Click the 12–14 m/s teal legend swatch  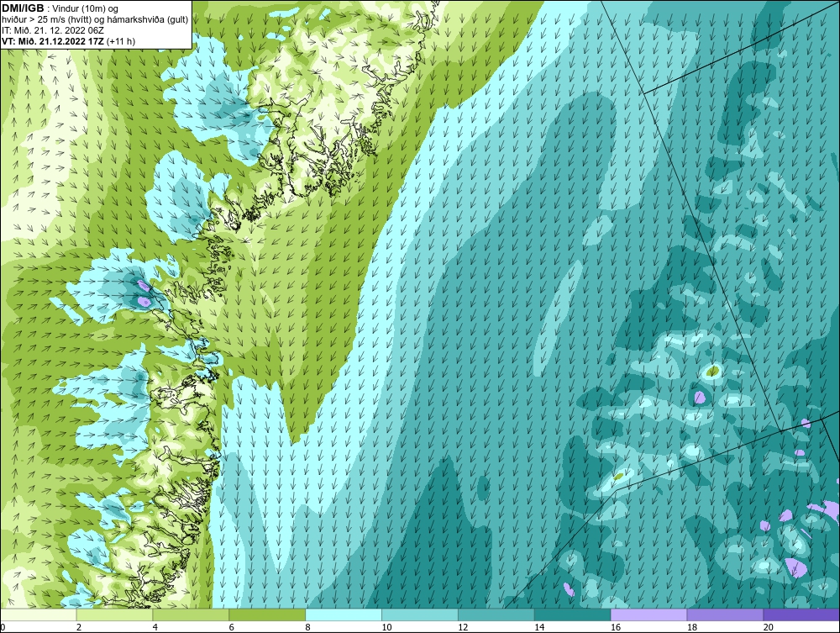point(496,615)
